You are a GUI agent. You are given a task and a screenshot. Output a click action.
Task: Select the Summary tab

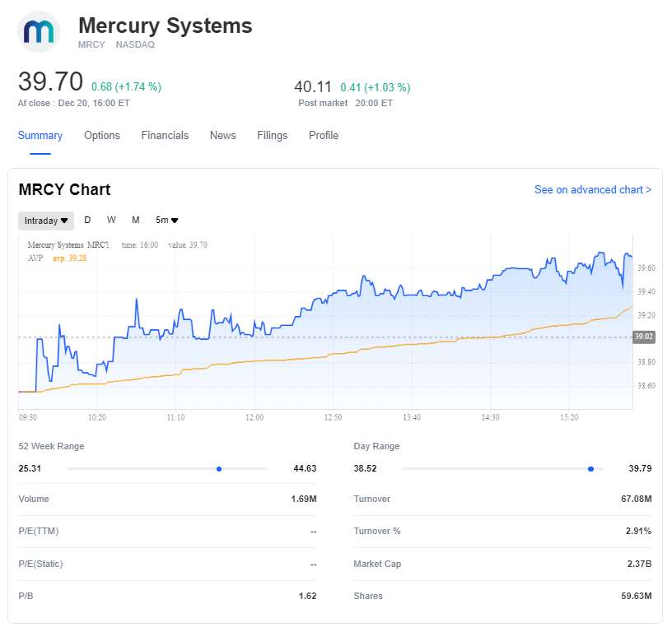[40, 136]
